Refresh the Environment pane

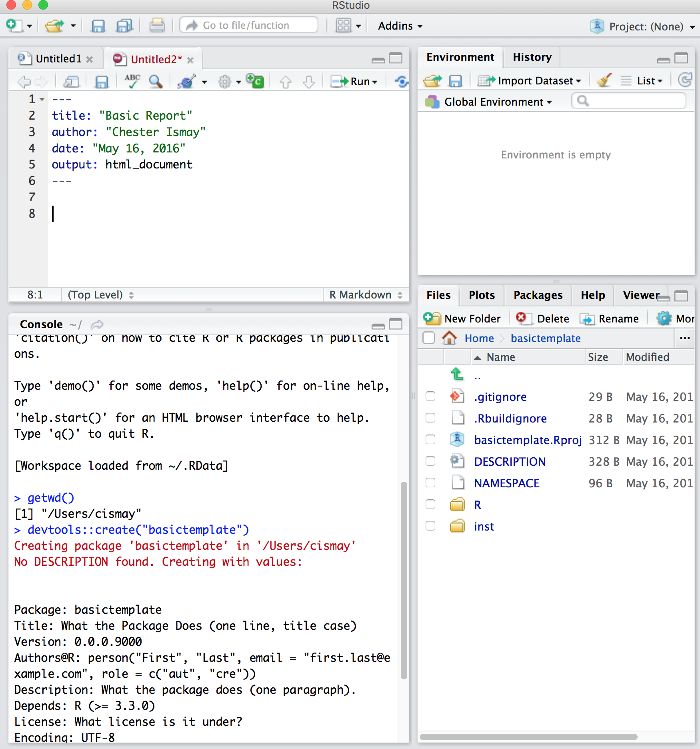tap(685, 80)
